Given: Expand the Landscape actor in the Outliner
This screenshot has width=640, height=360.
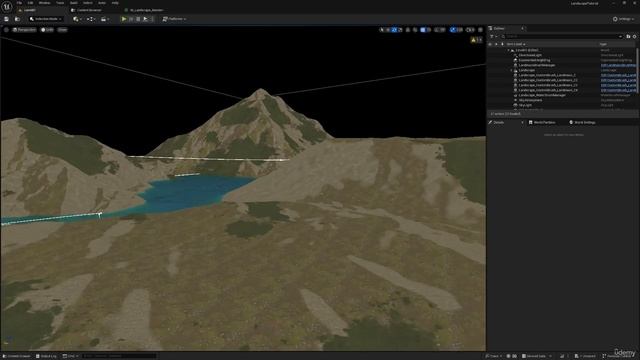Looking at the screenshot, I should [511, 70].
